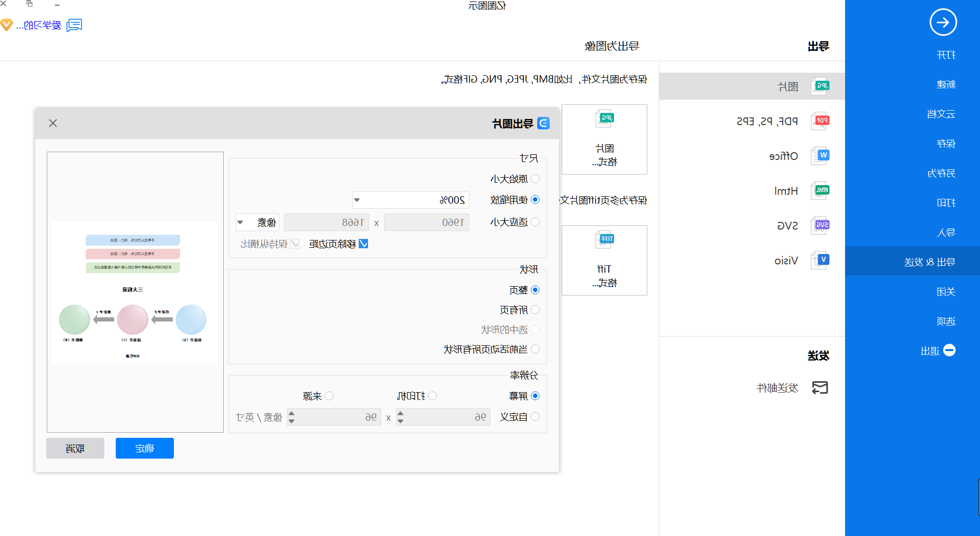Toggle the 移除页边距 checkbox

click(x=363, y=244)
